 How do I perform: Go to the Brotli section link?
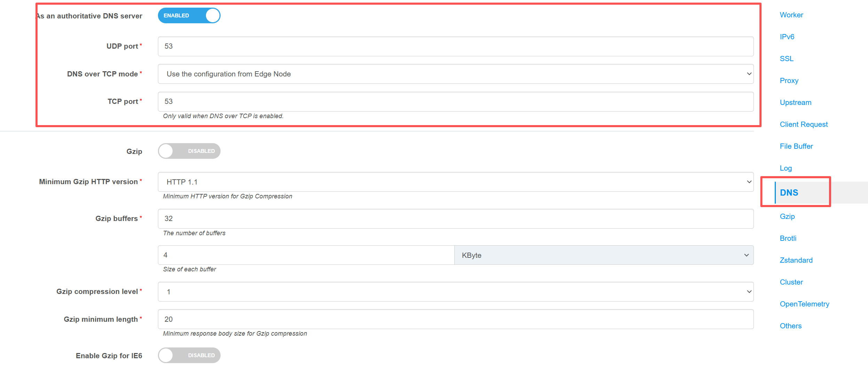click(x=788, y=238)
